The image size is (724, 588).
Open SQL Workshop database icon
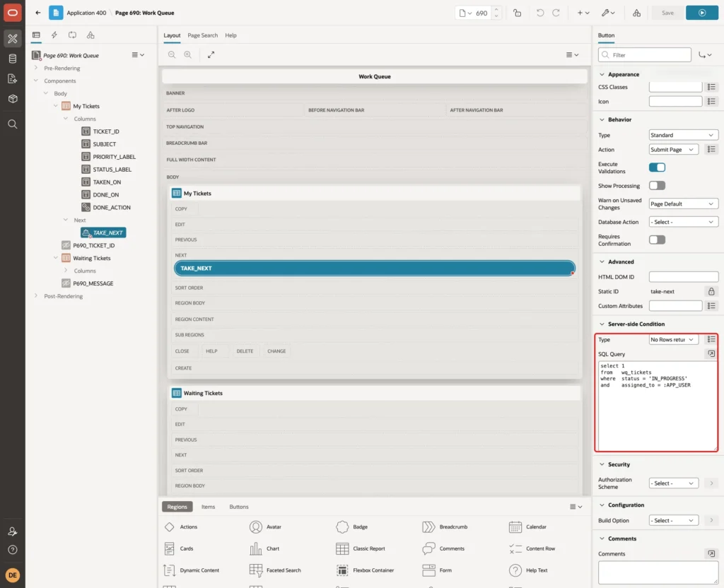pos(13,59)
